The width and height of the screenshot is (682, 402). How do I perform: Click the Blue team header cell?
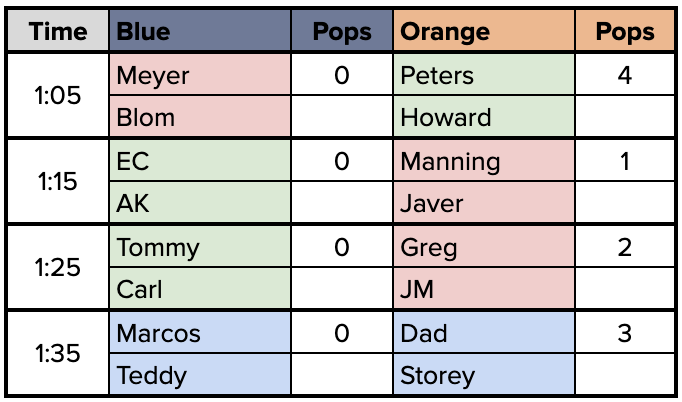click(x=200, y=30)
